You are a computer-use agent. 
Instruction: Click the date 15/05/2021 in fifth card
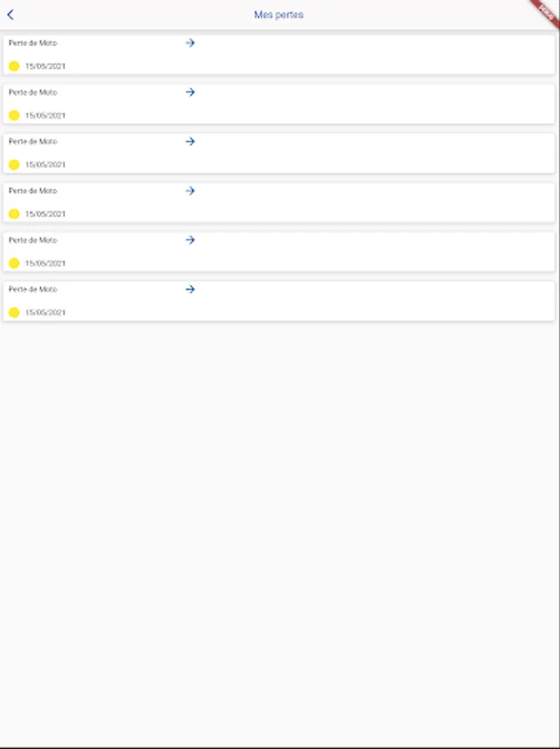(45, 263)
